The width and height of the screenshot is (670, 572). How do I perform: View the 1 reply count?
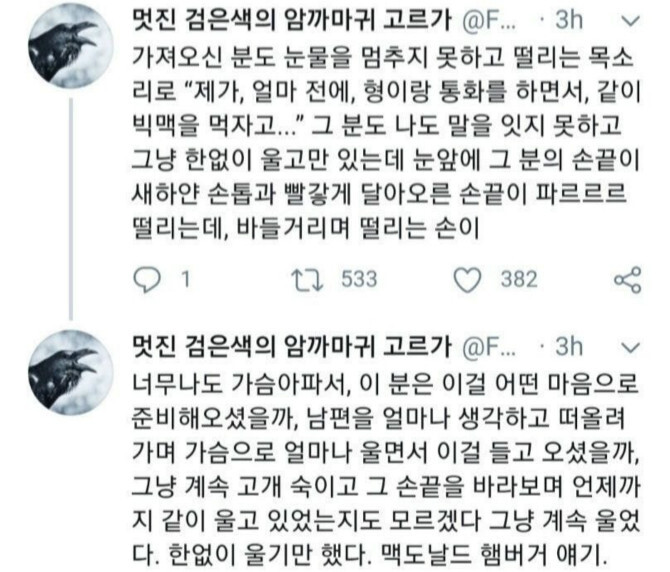tap(185, 279)
